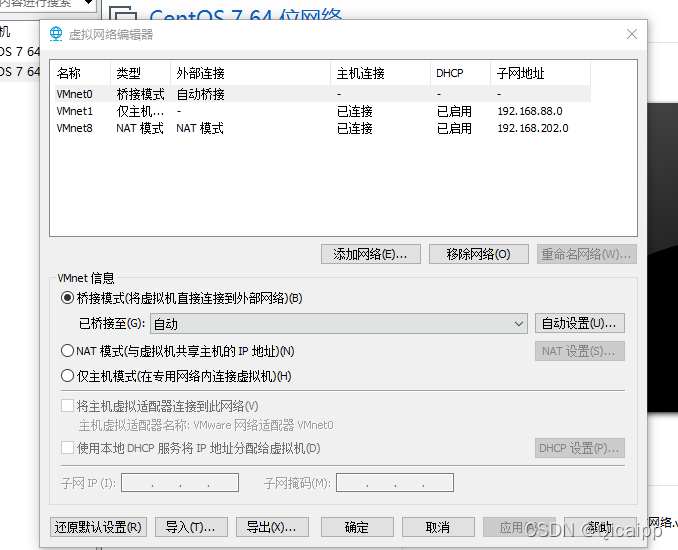
Task: Click the 子网掩码 input field
Action: (395, 483)
